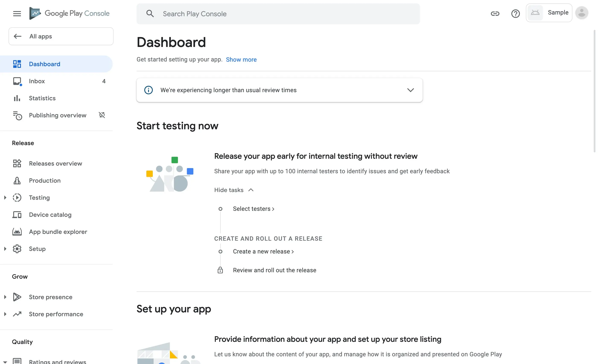598x364 pixels.
Task: Open the help question mark icon
Action: tap(515, 14)
